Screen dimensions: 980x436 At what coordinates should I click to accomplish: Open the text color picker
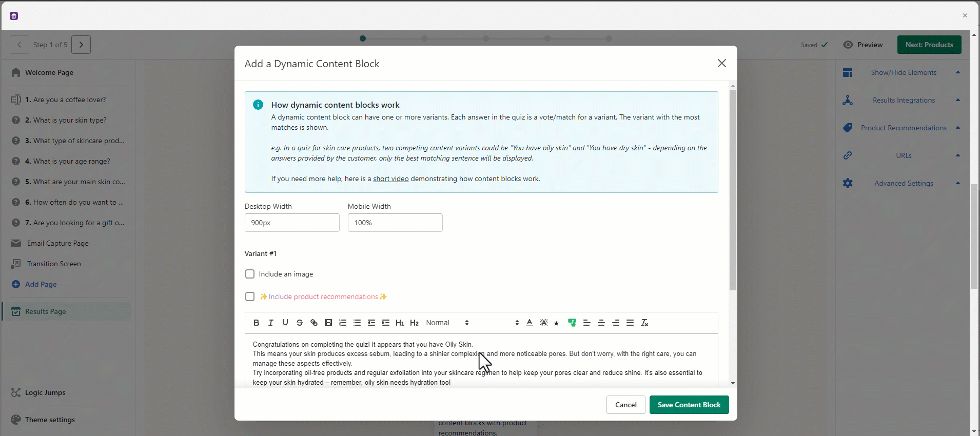click(530, 323)
